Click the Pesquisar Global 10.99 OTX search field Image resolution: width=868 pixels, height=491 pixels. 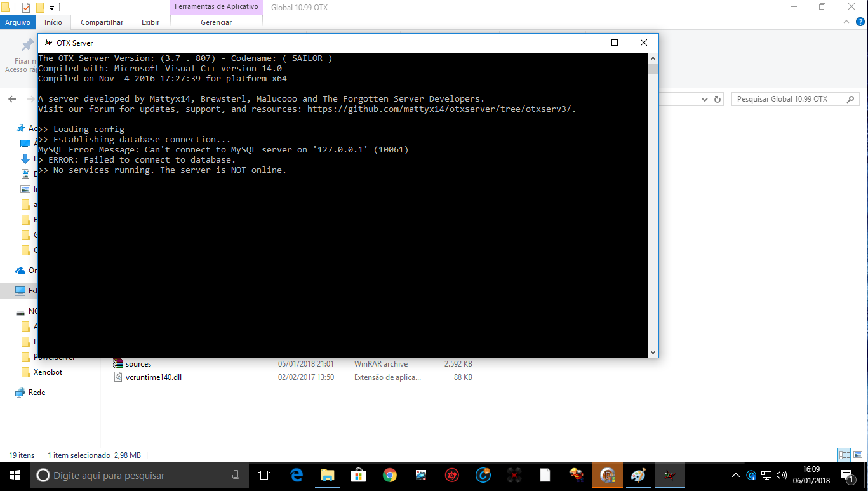pos(795,99)
